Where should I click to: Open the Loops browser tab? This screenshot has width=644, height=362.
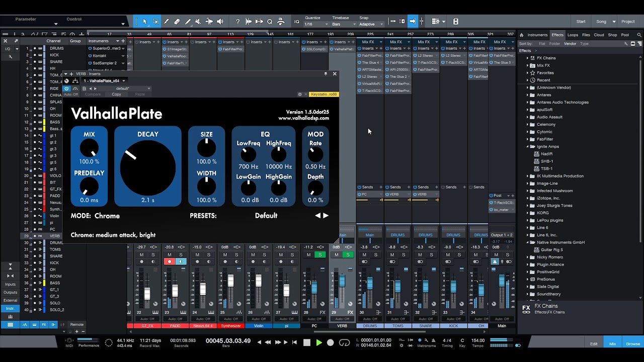point(573,35)
